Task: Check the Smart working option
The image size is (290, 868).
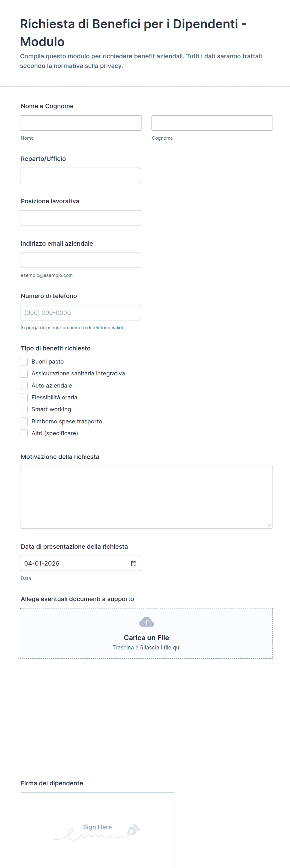Action: point(24,409)
